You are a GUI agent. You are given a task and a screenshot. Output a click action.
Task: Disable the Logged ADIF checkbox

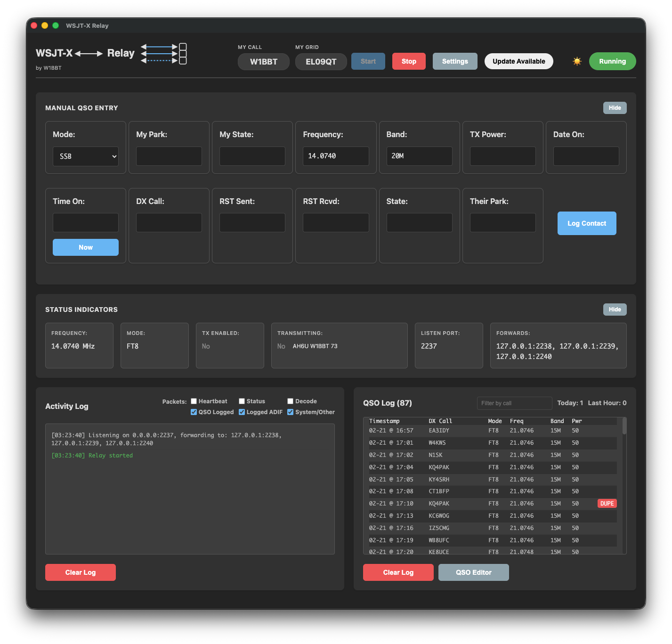(x=242, y=412)
